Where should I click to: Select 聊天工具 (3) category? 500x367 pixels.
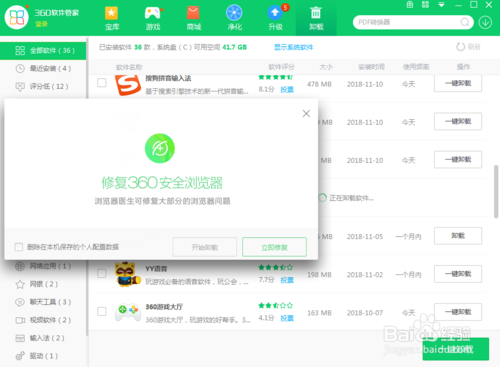pyautogui.click(x=43, y=302)
